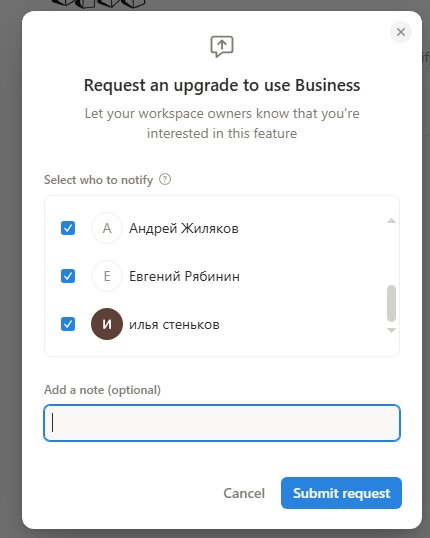Focus the optional note input field

[222, 423]
